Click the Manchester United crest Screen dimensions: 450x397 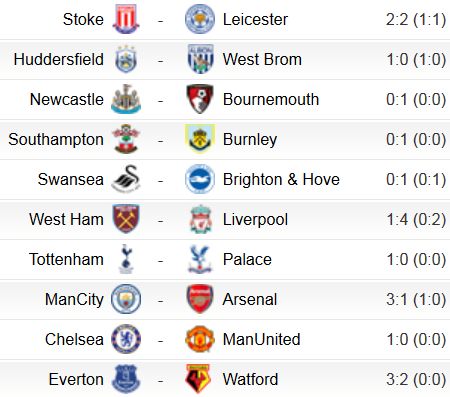[200, 339]
